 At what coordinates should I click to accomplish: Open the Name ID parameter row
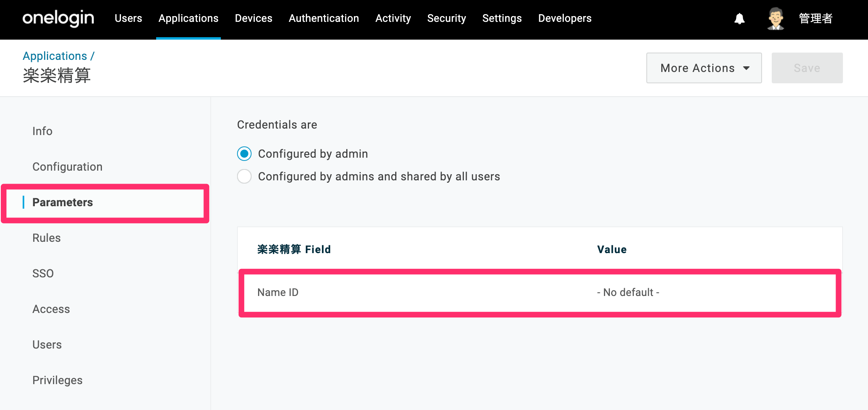coord(540,292)
